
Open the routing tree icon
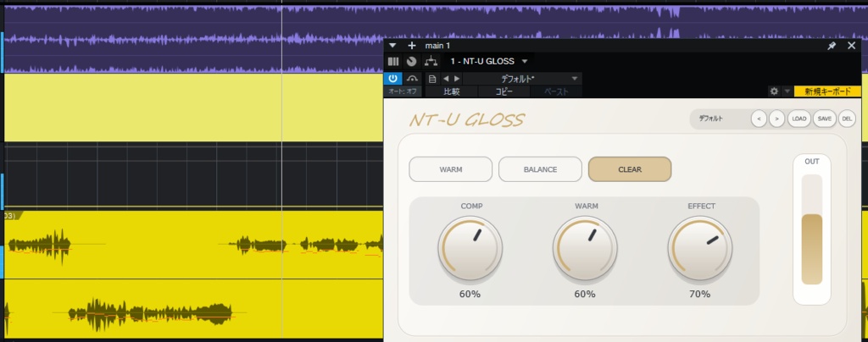click(x=431, y=61)
